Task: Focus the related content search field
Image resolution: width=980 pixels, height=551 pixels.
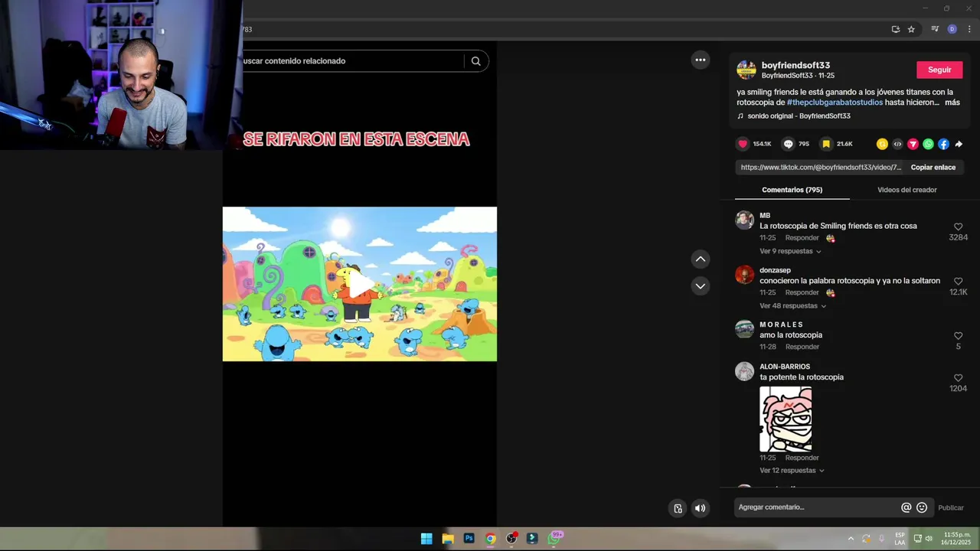Action: point(352,61)
